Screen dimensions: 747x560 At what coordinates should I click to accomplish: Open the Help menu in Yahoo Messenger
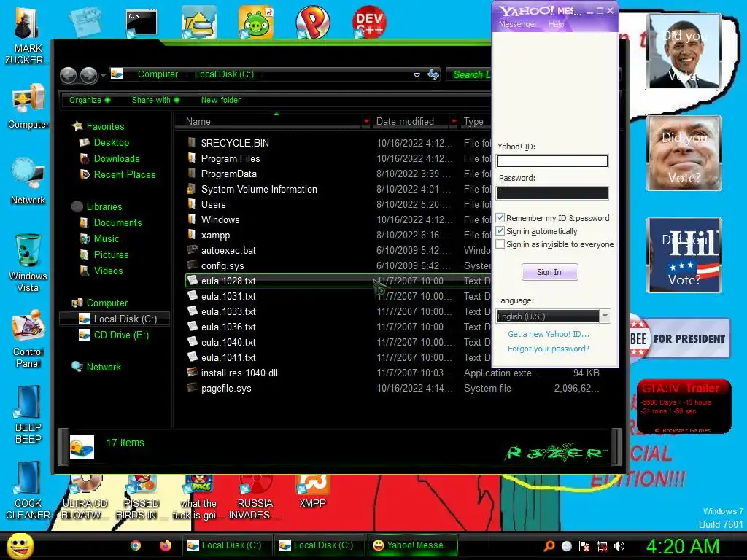pos(556,24)
